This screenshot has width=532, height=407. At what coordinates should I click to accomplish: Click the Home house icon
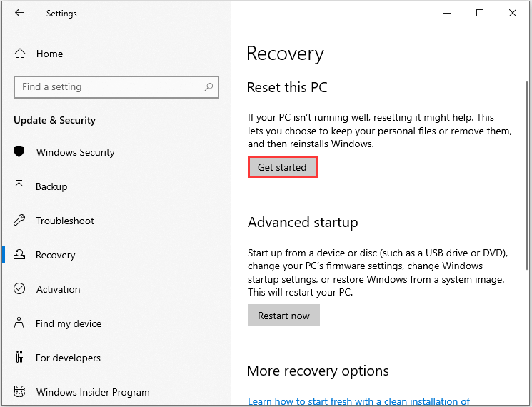[20, 54]
